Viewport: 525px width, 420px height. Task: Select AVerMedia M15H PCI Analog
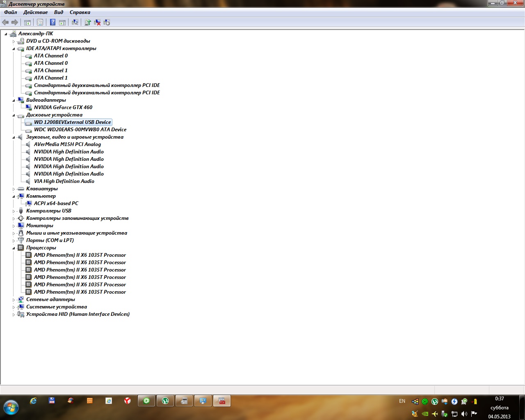click(67, 144)
